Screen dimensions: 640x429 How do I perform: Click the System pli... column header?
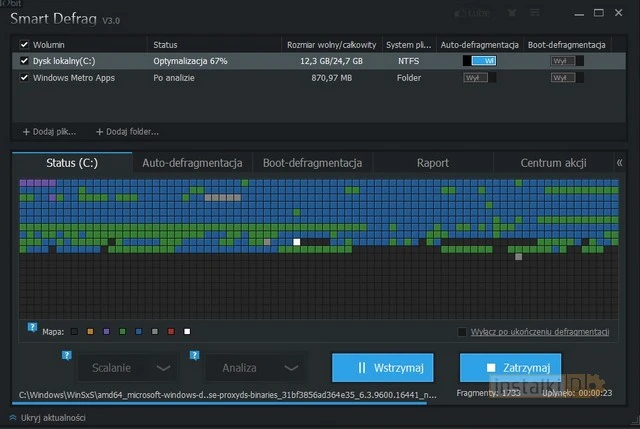coord(409,44)
